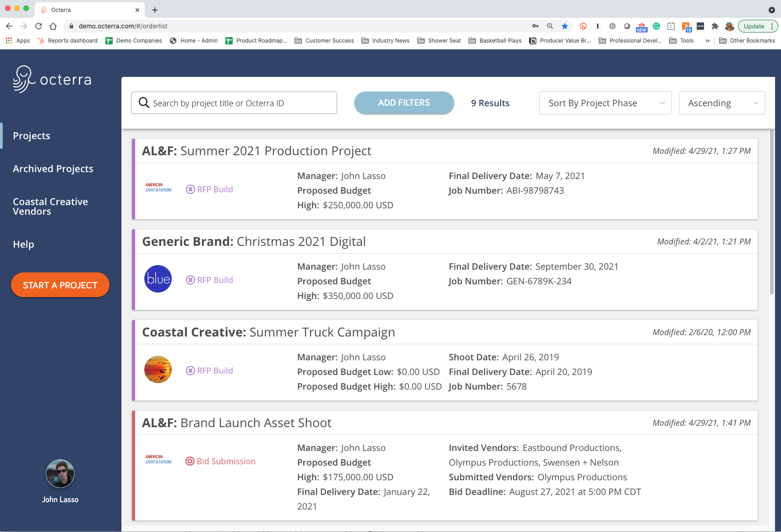Click the Bid Submission icon on Brand Launch Asset Shoot
This screenshot has height=532, width=781.
(x=190, y=461)
